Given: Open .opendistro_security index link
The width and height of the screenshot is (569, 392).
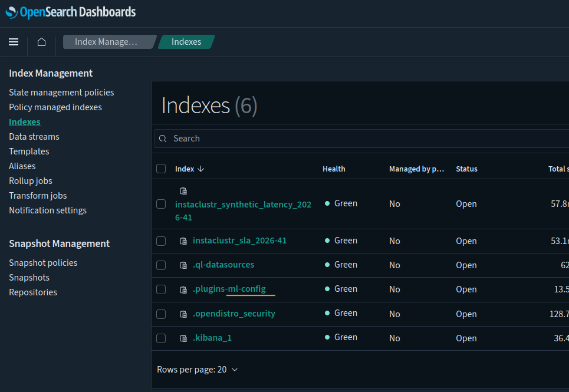Looking at the screenshot, I should tap(233, 314).
